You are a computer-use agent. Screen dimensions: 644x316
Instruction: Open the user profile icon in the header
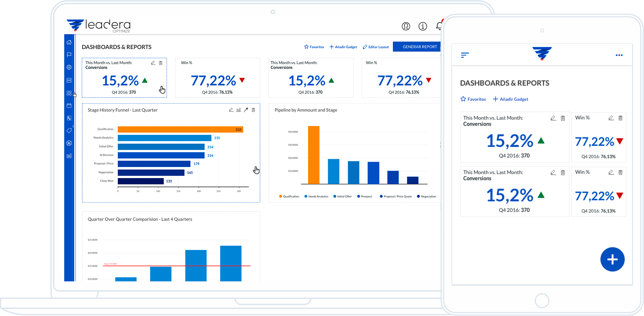pyautogui.click(x=406, y=26)
